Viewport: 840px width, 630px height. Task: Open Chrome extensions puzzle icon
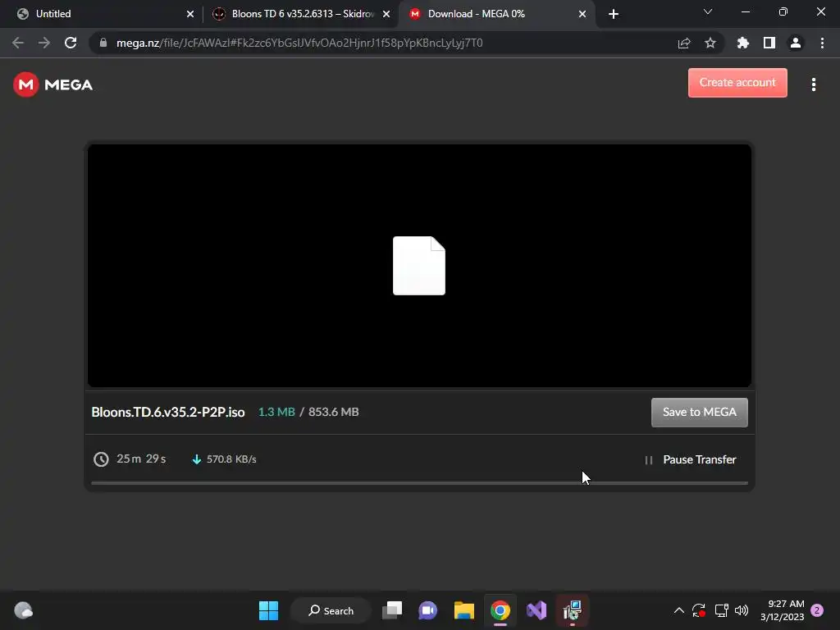click(x=743, y=43)
